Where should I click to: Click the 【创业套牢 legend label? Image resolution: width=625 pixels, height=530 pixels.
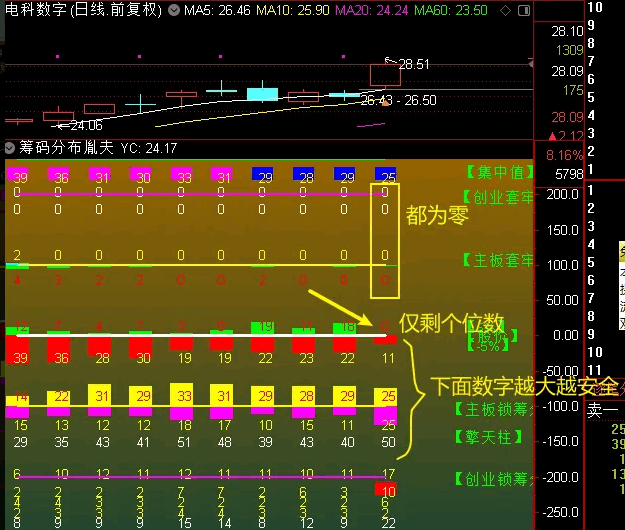pyautogui.click(x=498, y=197)
